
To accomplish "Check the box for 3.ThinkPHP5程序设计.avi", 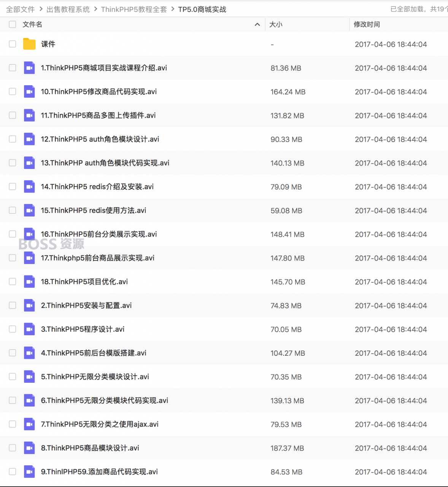I will [x=13, y=329].
